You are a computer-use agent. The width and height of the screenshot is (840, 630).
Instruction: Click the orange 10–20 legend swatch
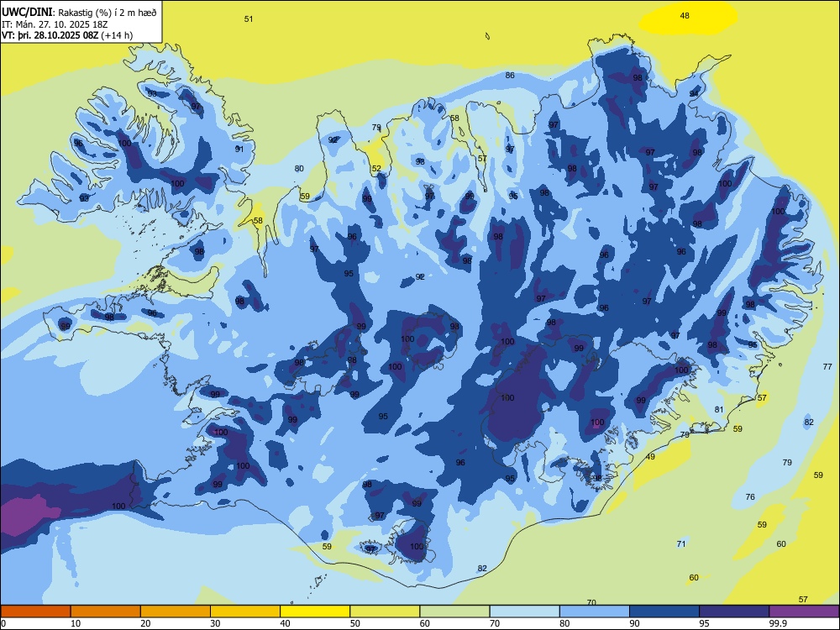pyautogui.click(x=106, y=612)
